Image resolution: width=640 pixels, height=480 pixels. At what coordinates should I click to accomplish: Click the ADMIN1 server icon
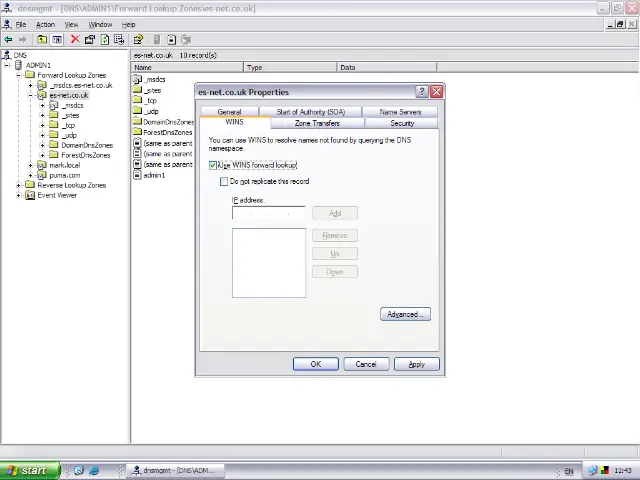click(x=18, y=65)
